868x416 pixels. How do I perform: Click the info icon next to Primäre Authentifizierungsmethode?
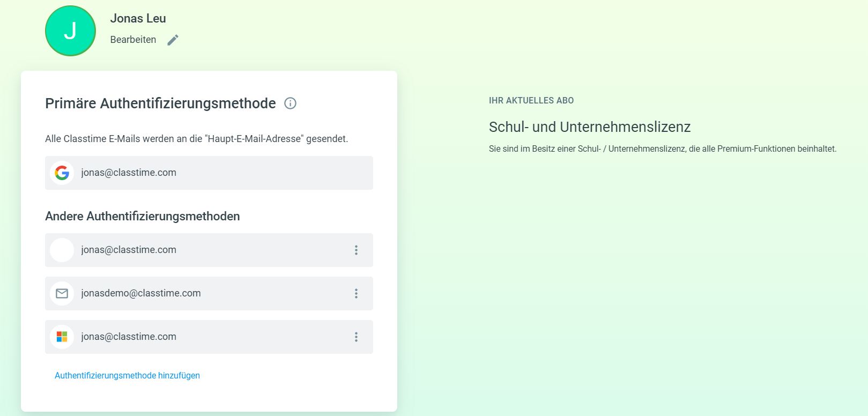tap(290, 103)
